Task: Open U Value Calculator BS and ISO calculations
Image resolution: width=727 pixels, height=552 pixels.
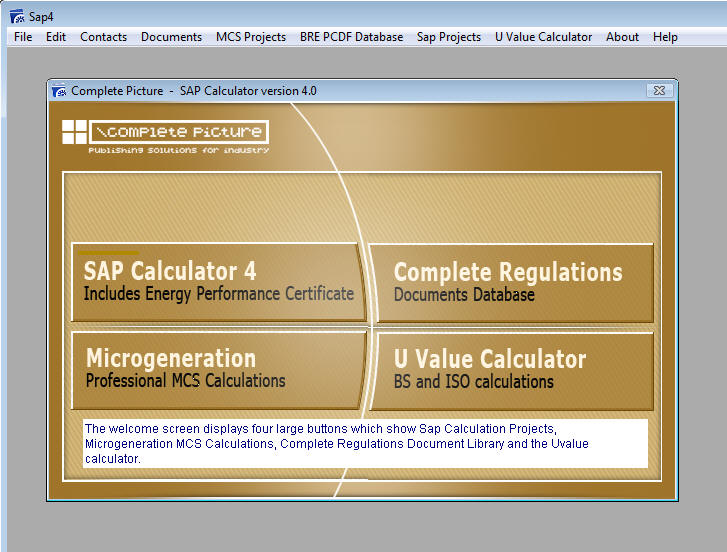Action: tap(513, 371)
